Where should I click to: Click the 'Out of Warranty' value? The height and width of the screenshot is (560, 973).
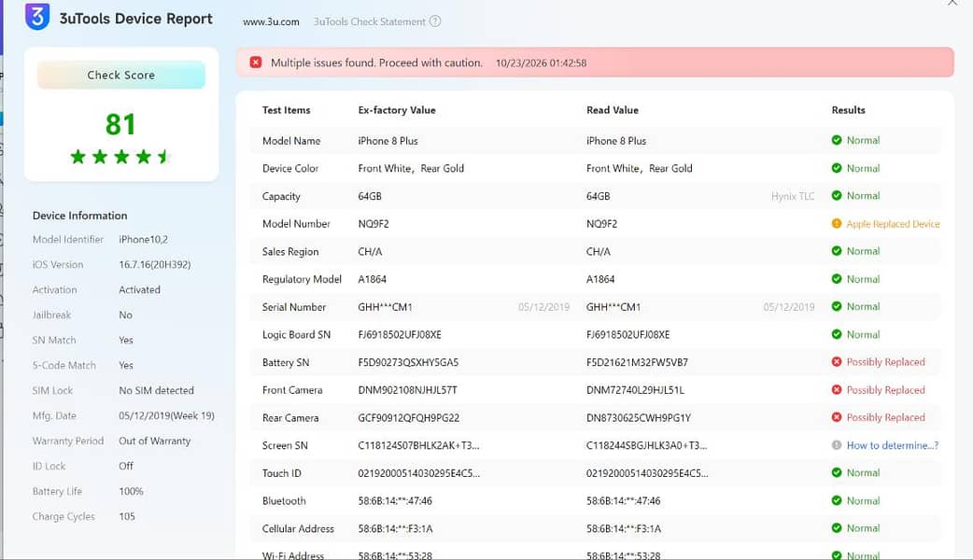[154, 441]
